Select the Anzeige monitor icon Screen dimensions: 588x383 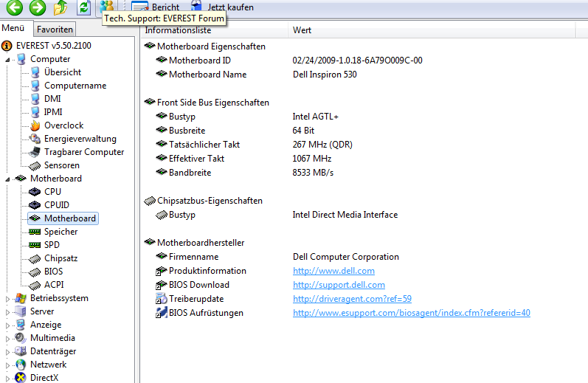point(21,325)
